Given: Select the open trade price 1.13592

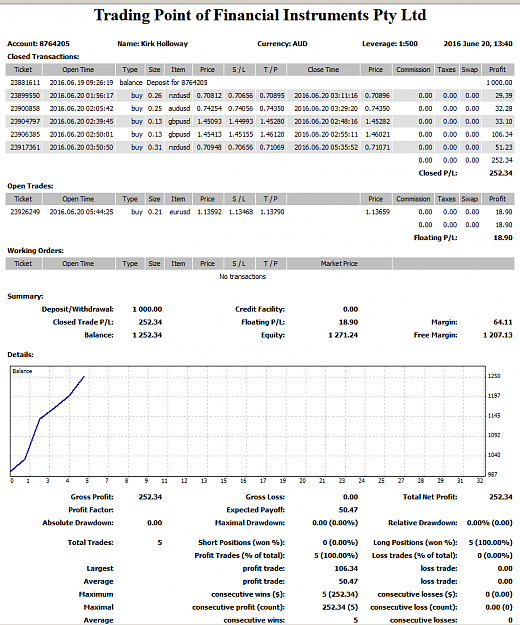Looking at the screenshot, I should point(209,212).
